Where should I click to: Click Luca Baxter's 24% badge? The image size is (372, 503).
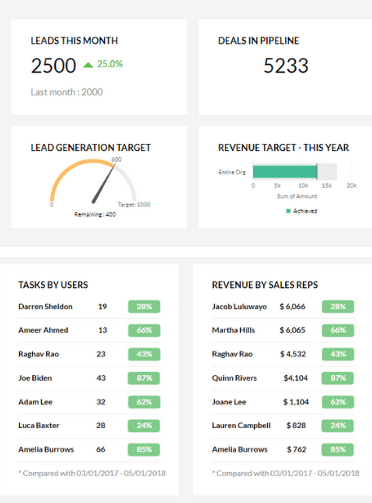coord(144,425)
